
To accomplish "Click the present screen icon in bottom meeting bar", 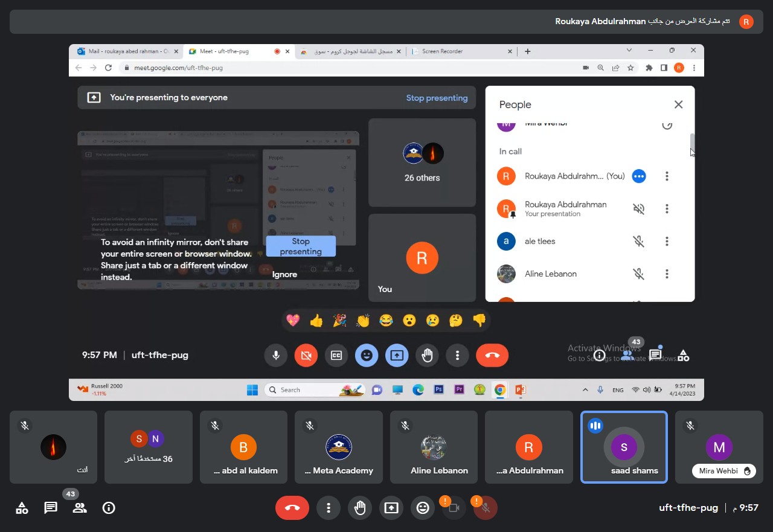I will [x=391, y=508].
